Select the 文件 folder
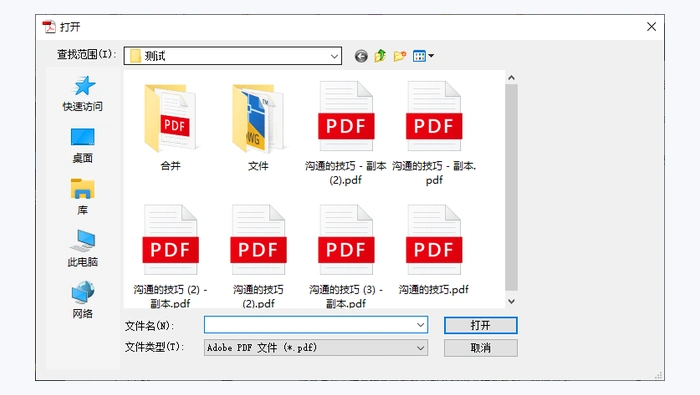The image size is (700, 395). tap(258, 128)
